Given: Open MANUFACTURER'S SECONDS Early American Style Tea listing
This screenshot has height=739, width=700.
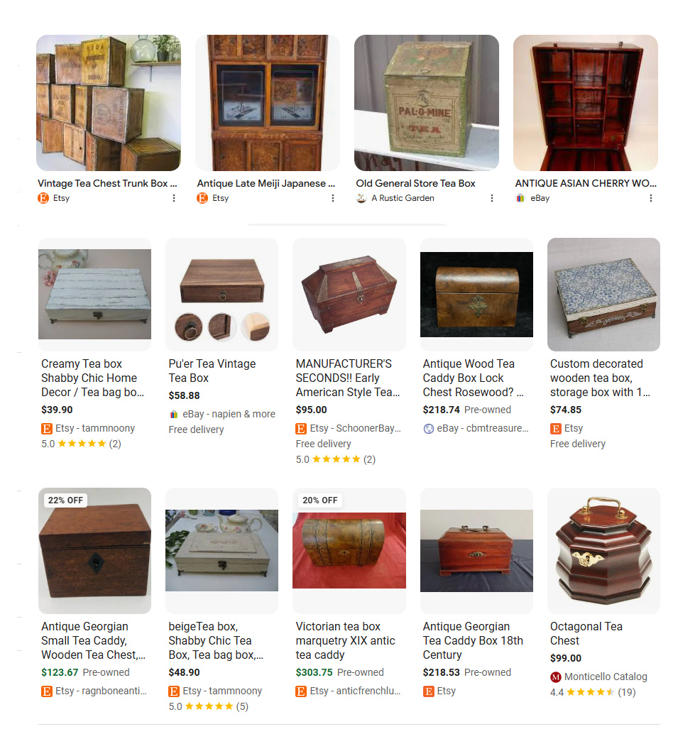Looking at the screenshot, I should [x=348, y=378].
